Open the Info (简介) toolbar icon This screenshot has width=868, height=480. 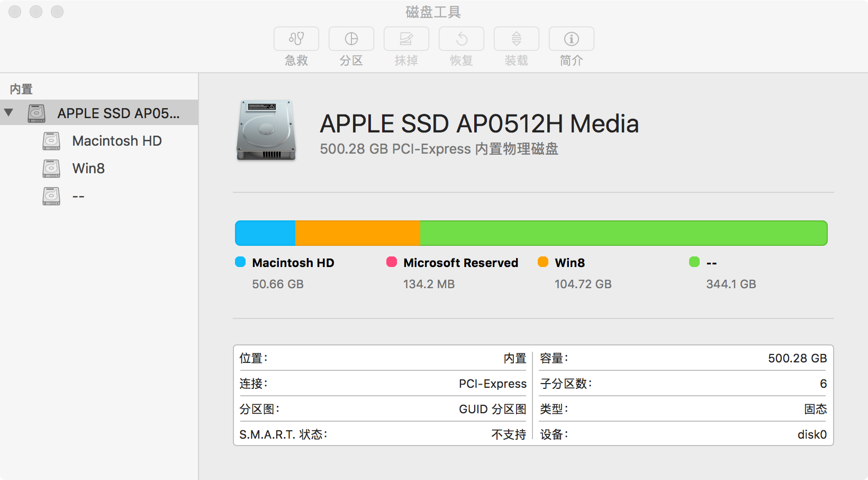click(572, 39)
